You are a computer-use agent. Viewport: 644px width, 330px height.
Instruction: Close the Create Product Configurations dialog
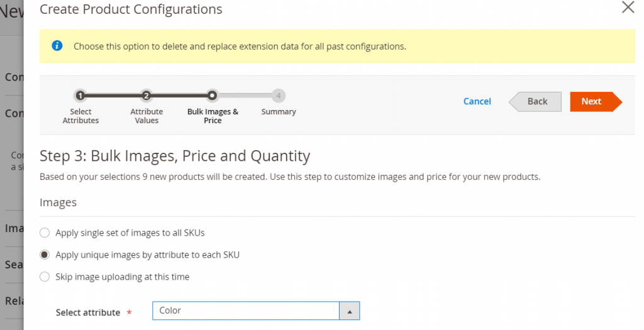click(x=627, y=8)
